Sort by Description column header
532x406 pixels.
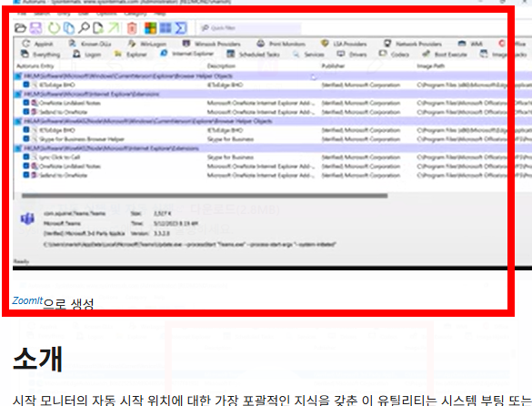pos(221,66)
